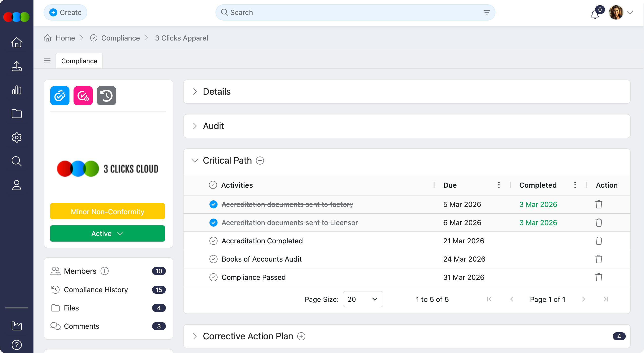The width and height of the screenshot is (644, 353).
Task: Mark Accreditation Completed as done
Action: (213, 241)
